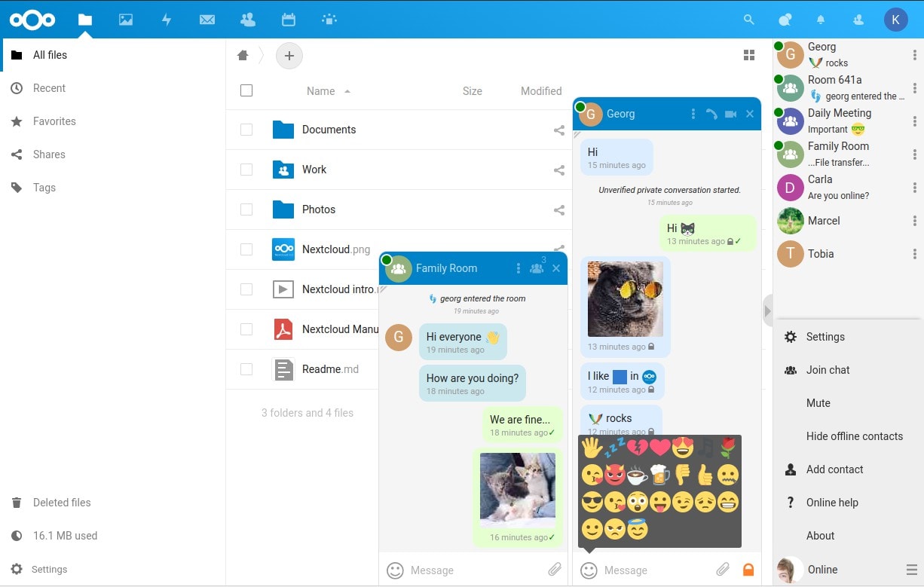Open Georg chat three-dot menu
This screenshot has width=924, height=587.
pyautogui.click(x=693, y=114)
